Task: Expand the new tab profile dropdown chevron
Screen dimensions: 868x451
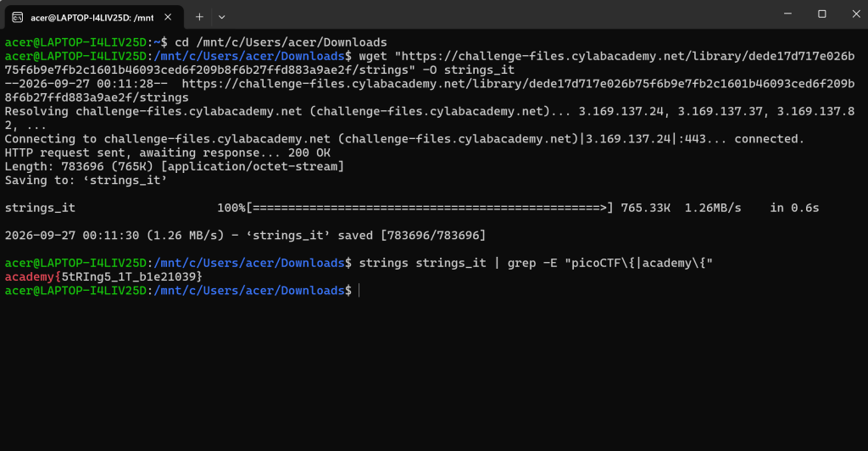Action: (221, 17)
